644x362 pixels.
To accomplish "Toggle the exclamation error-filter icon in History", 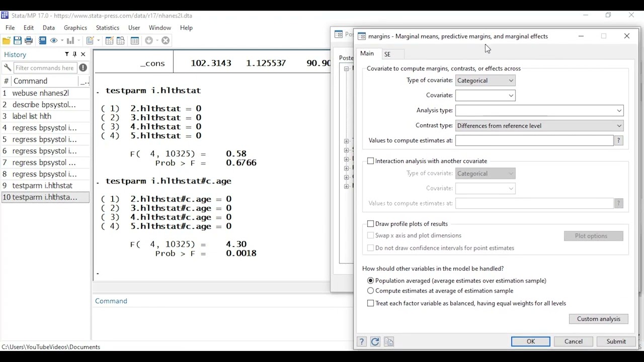I will coord(83,67).
